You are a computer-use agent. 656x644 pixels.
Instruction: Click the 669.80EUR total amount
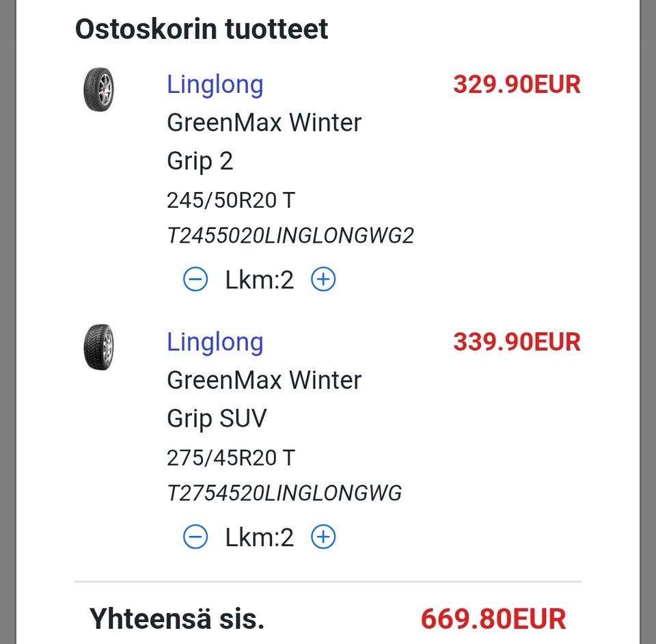[493, 619]
